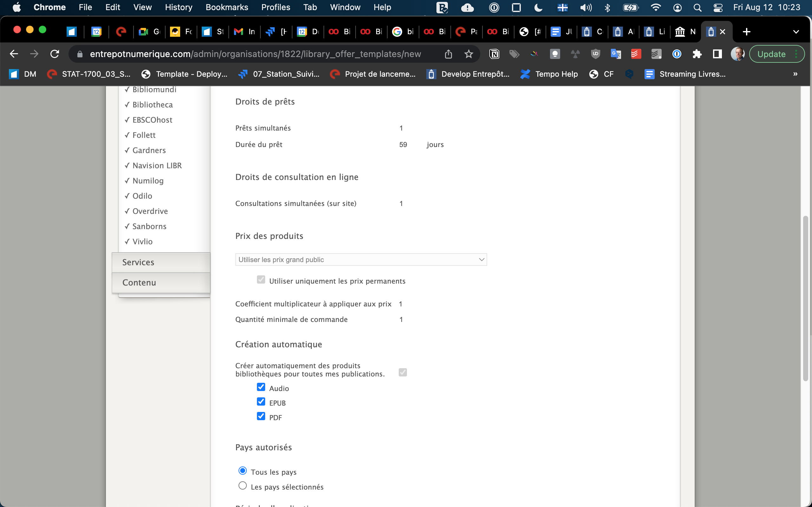The image size is (812, 507).
Task: Uncheck the Audio format checkbox
Action: pos(261,387)
